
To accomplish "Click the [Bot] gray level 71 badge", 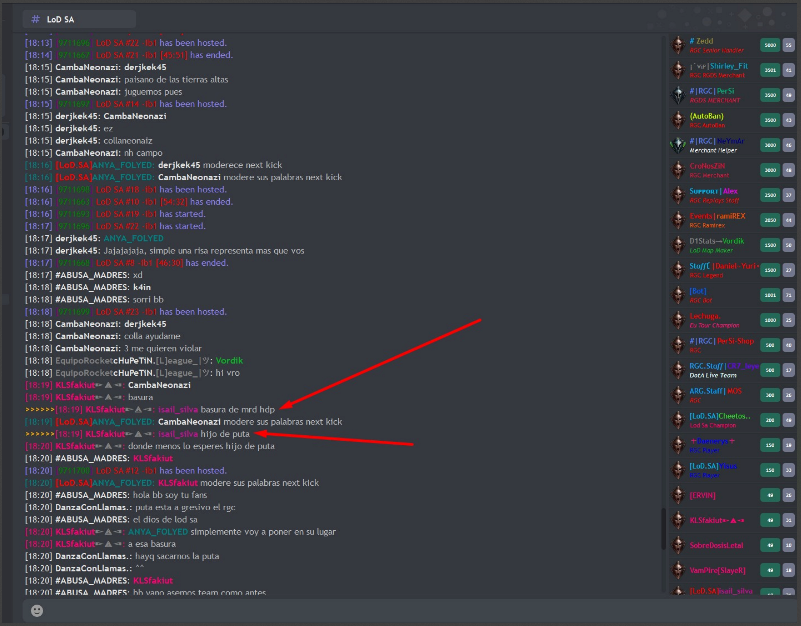I will [x=789, y=295].
